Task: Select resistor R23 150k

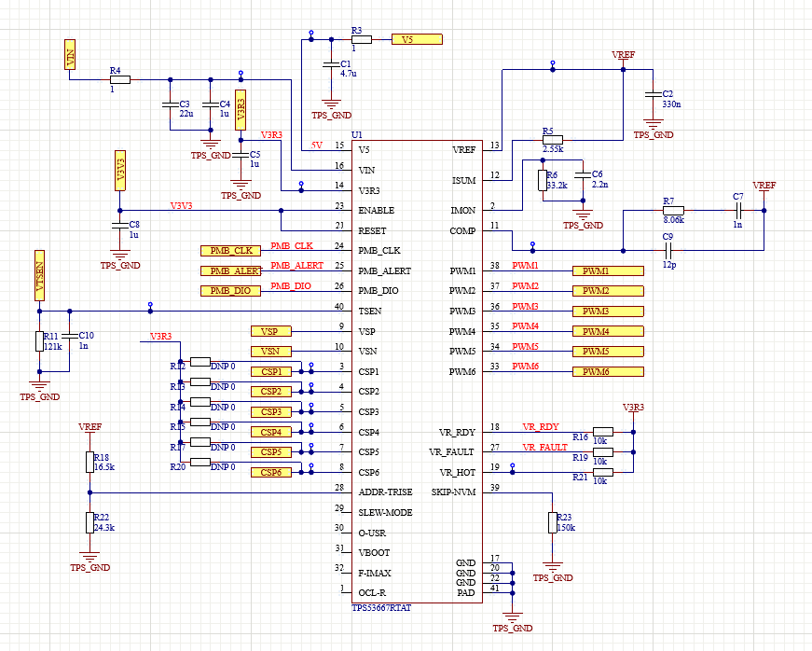Action: pos(553,522)
